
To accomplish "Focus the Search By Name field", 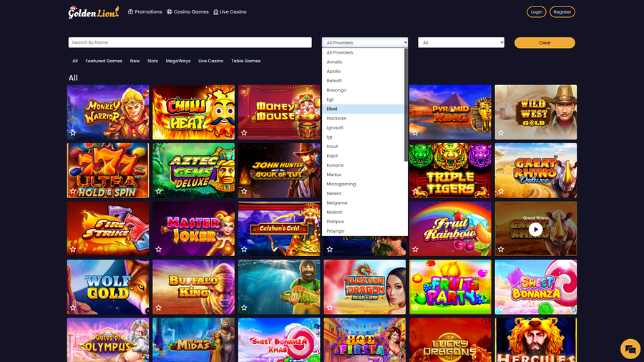I will [190, 43].
